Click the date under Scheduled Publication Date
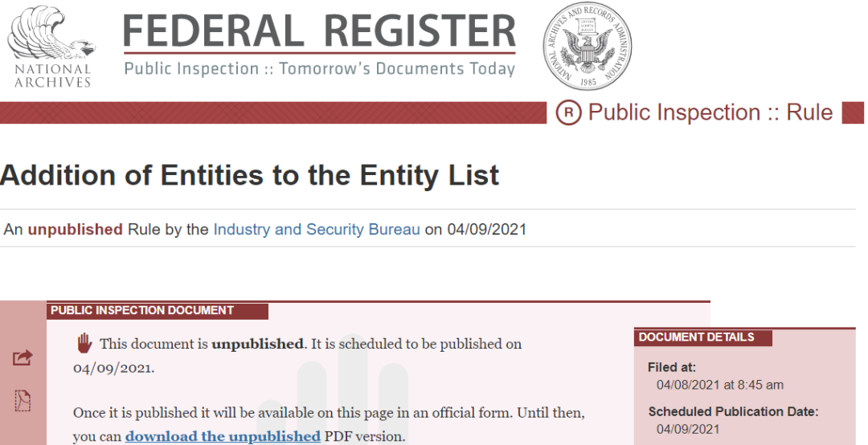Viewport: 868px width, 445px height. click(688, 429)
